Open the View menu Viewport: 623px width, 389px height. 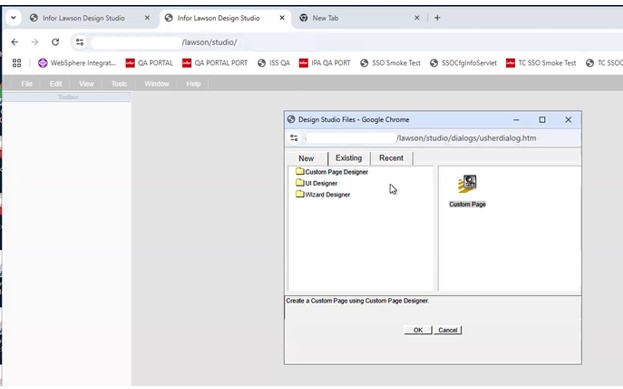click(x=86, y=84)
